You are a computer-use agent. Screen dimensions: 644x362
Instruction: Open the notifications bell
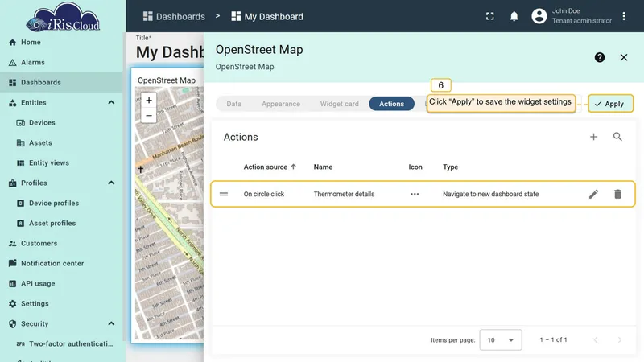pos(514,16)
